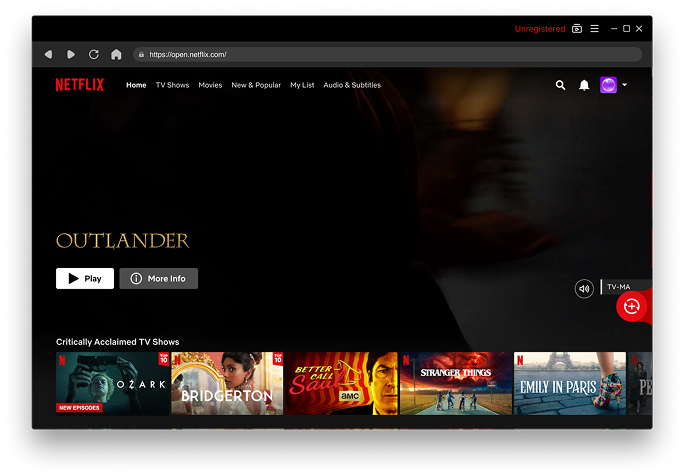
Task: Maximize the downloader window
Action: (626, 28)
